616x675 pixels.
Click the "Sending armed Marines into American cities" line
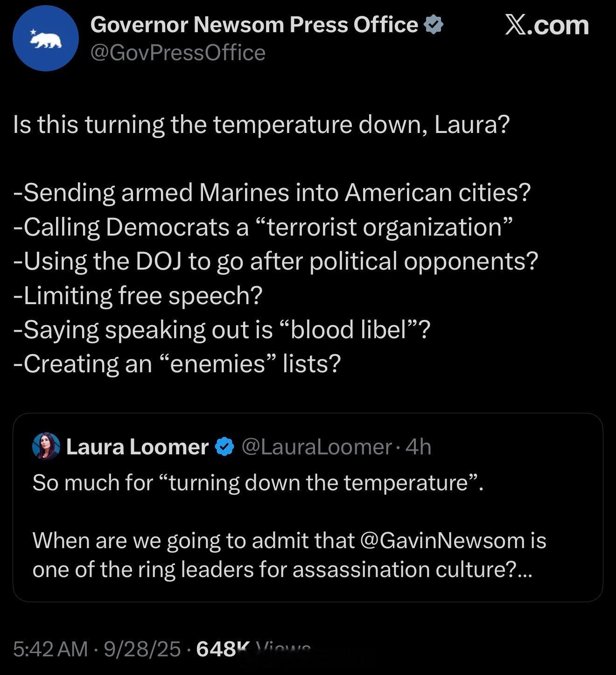tap(272, 193)
